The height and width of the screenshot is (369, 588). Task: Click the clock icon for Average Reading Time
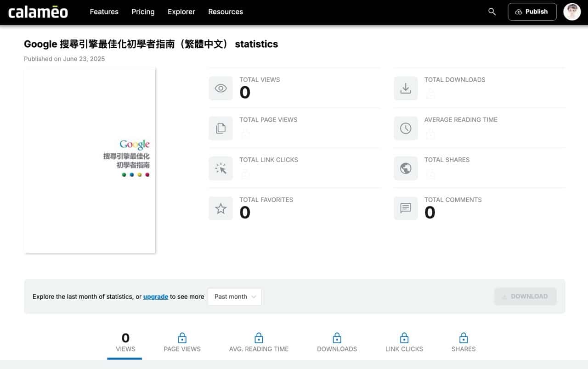pos(406,128)
